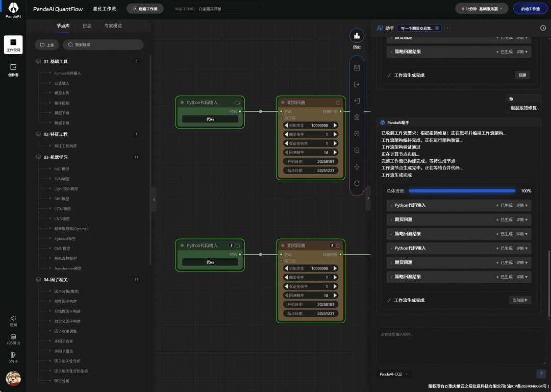551x392 pixels.
Task: Click the trash delete icon in canvas toolbar
Action: (357, 117)
